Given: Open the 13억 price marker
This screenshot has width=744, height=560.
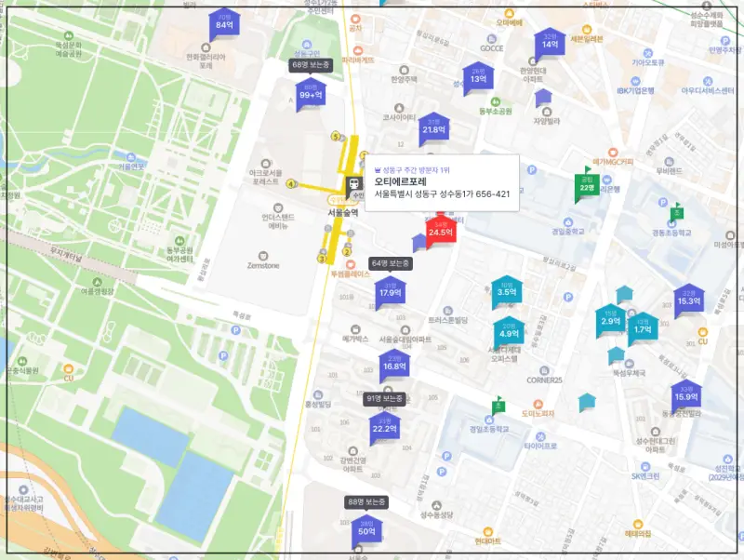Looking at the screenshot, I should click(478, 78).
